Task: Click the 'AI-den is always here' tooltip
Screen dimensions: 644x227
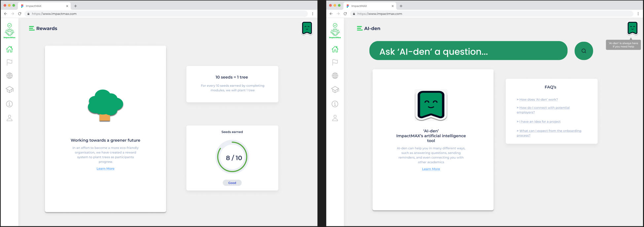Action: 624,45
